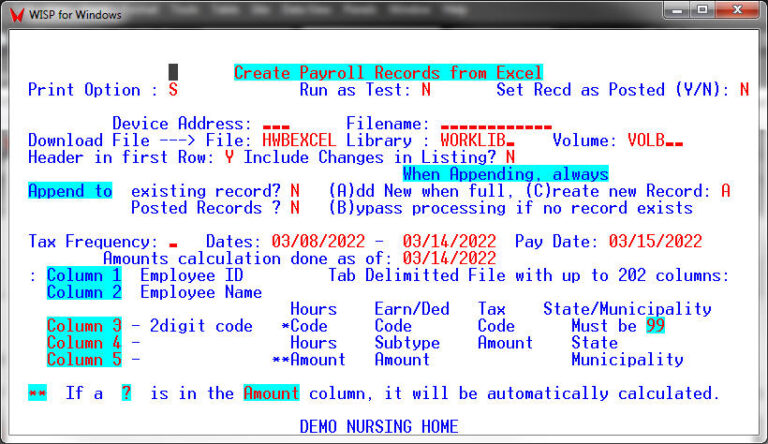Select the Run as Test N value
This screenshot has height=444, width=768.
pyautogui.click(x=425, y=90)
